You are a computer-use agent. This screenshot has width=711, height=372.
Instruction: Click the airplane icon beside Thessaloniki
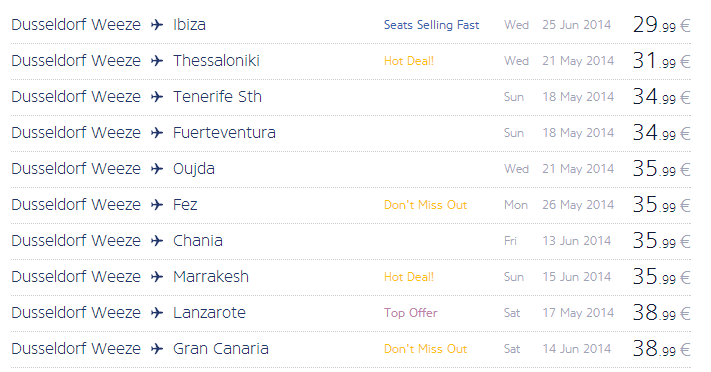click(157, 60)
